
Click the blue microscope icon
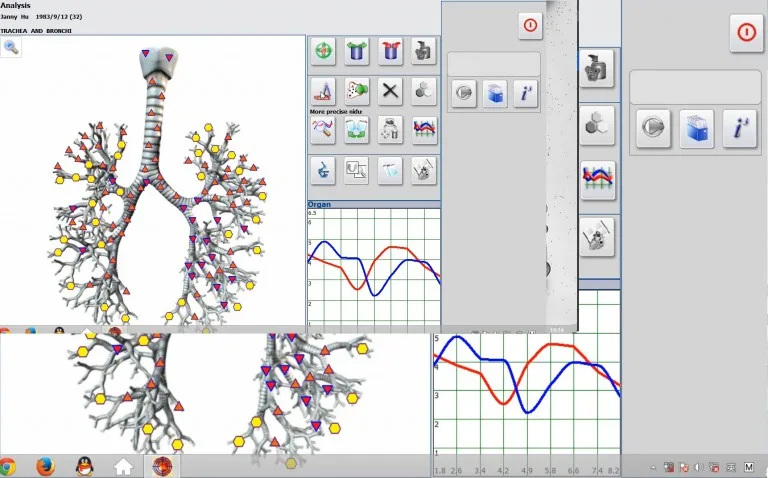point(323,170)
